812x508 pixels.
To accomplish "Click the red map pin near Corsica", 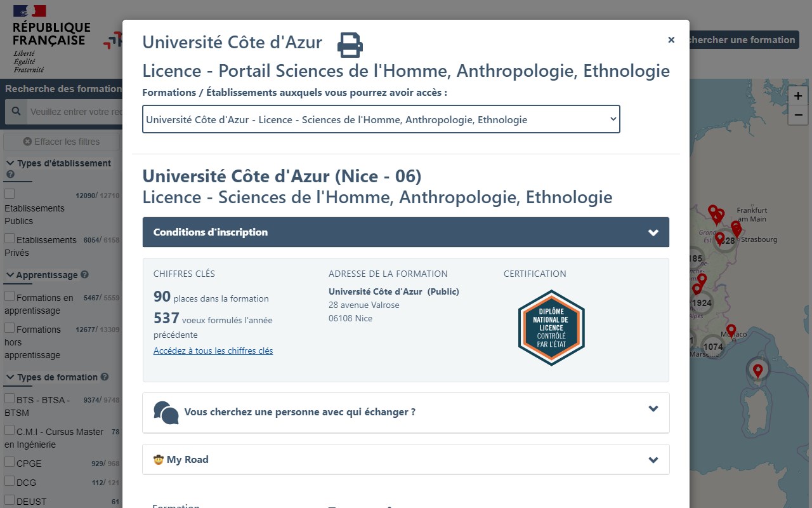I will tap(757, 370).
